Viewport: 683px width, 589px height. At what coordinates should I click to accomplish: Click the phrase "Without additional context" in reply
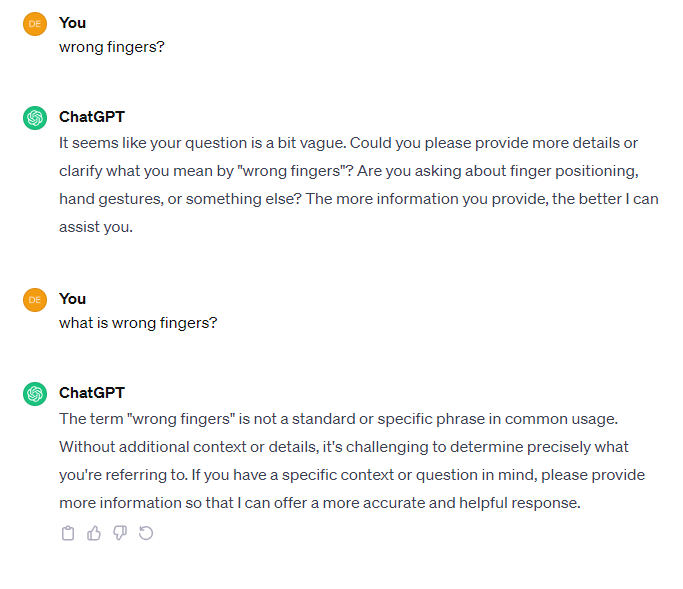[152, 447]
